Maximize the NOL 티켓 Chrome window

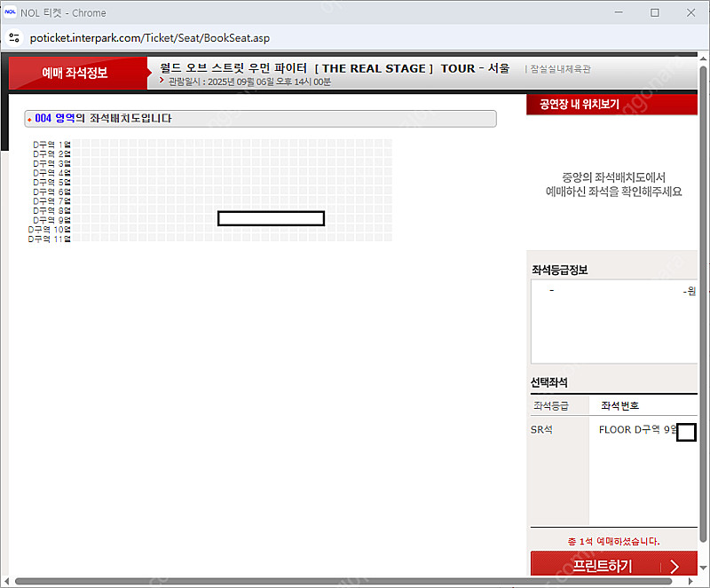(x=655, y=12)
